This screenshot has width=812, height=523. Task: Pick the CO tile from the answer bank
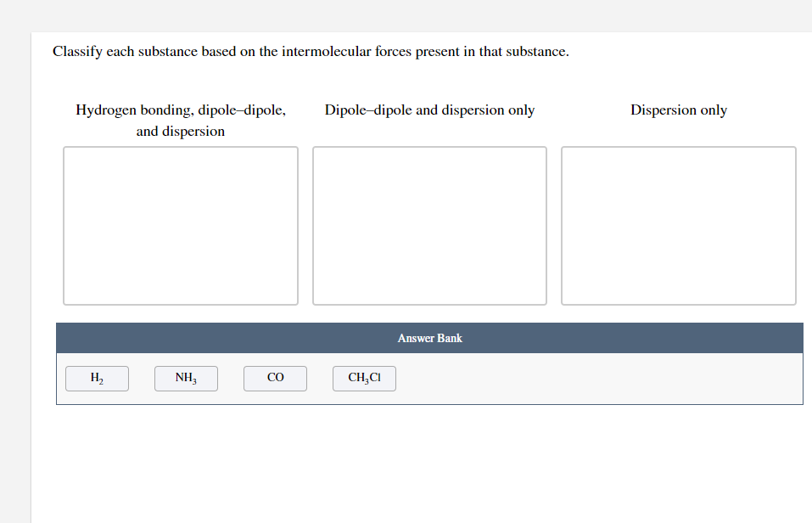click(x=275, y=378)
